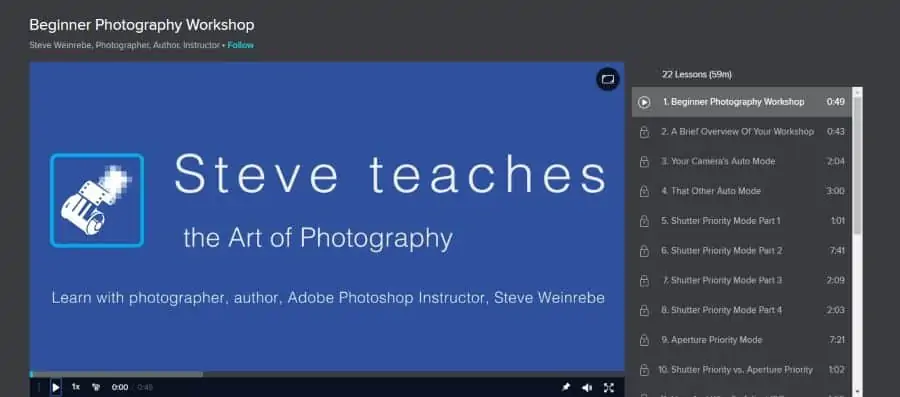Toggle theater view icon on video corner
The width and height of the screenshot is (900, 397).
click(x=608, y=79)
